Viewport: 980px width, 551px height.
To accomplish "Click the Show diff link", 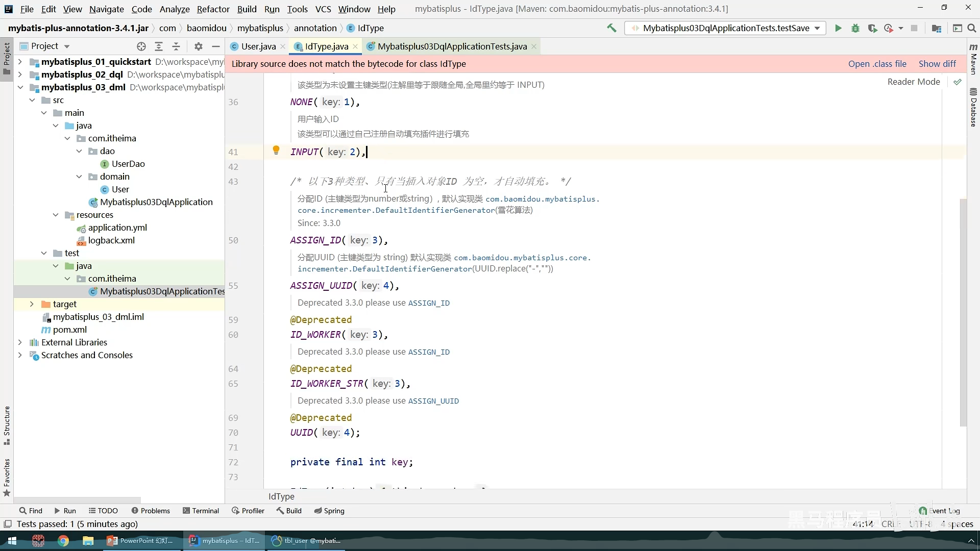I will pos(937,64).
